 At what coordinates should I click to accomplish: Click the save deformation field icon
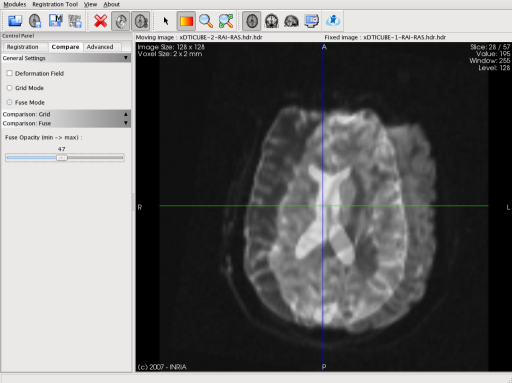[x=75, y=21]
